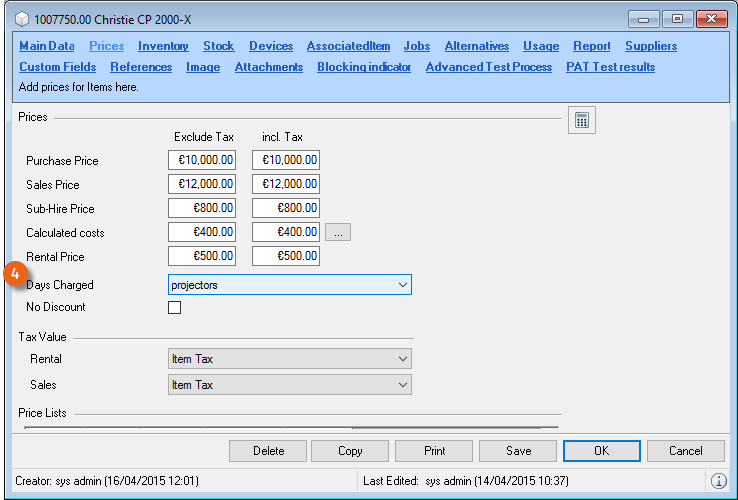Click the OK button
Image resolution: width=738 pixels, height=500 pixels.
tap(602, 451)
